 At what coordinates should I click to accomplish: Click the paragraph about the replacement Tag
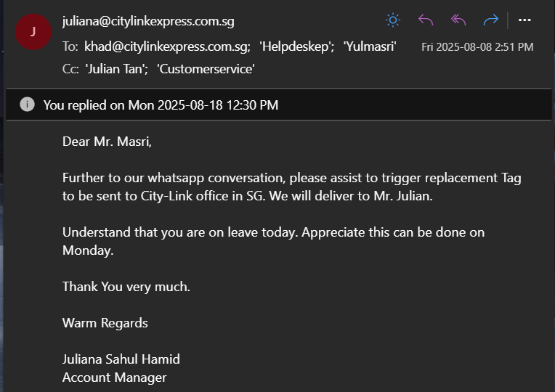tap(291, 187)
